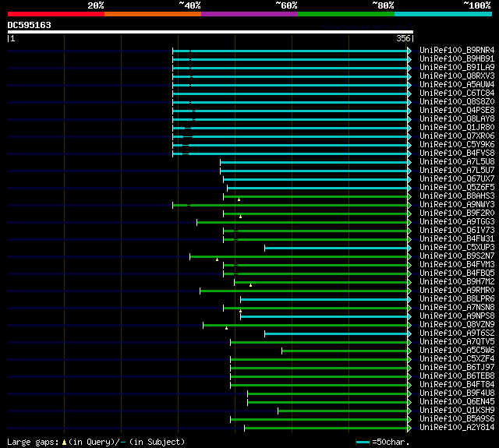499x448 pixels.
Task: Click the yellow query gap marker under UniRef100_B8AHS3
Action: pyautogui.click(x=239, y=199)
